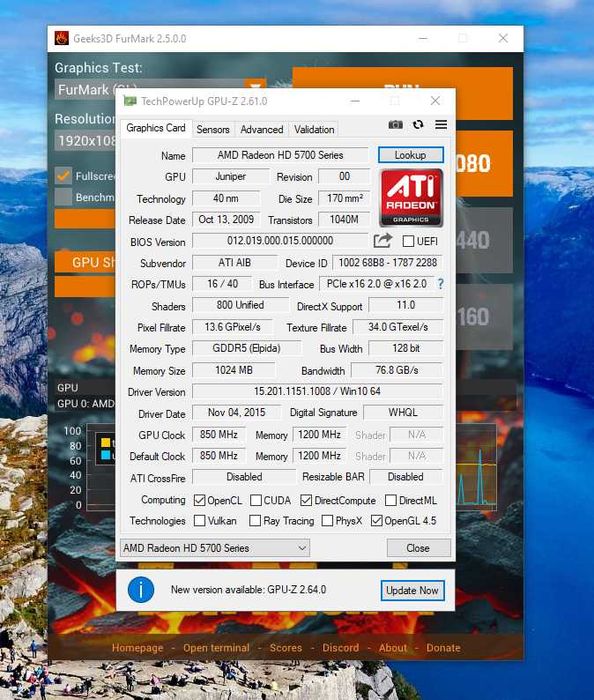
Task: Open the AMD Radeon HD 5700 Series GPU dropdown
Action: (215, 548)
